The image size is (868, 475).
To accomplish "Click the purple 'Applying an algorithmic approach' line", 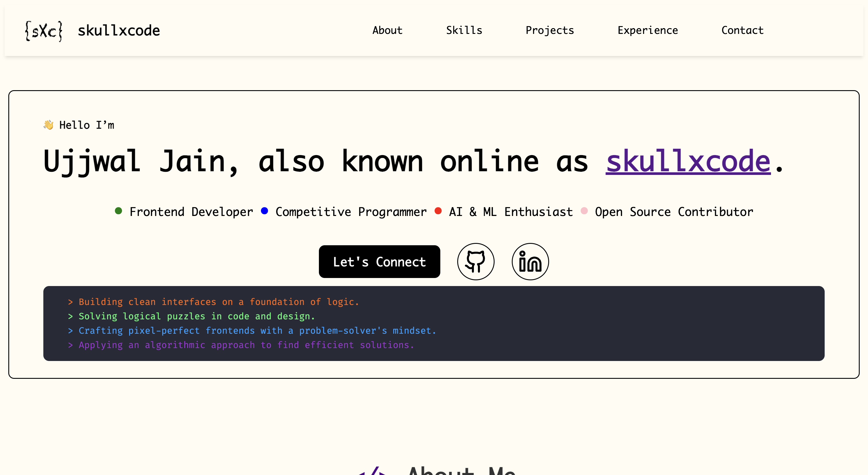I will 246,345.
